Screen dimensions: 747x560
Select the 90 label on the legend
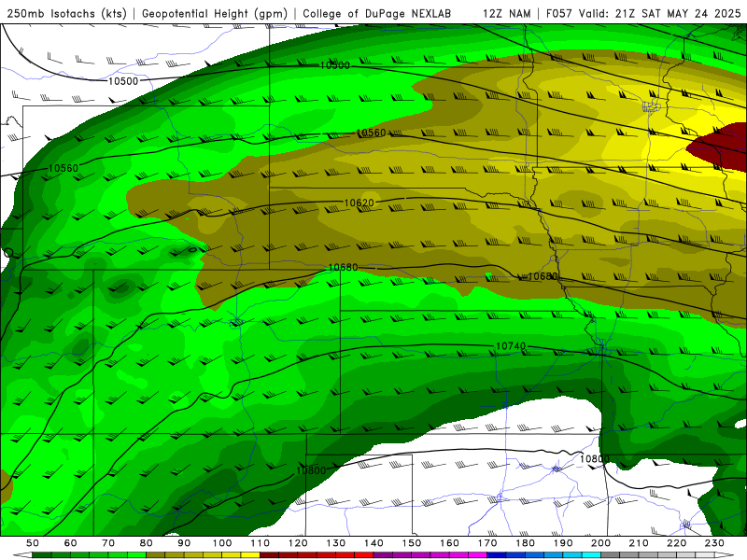pyautogui.click(x=184, y=543)
